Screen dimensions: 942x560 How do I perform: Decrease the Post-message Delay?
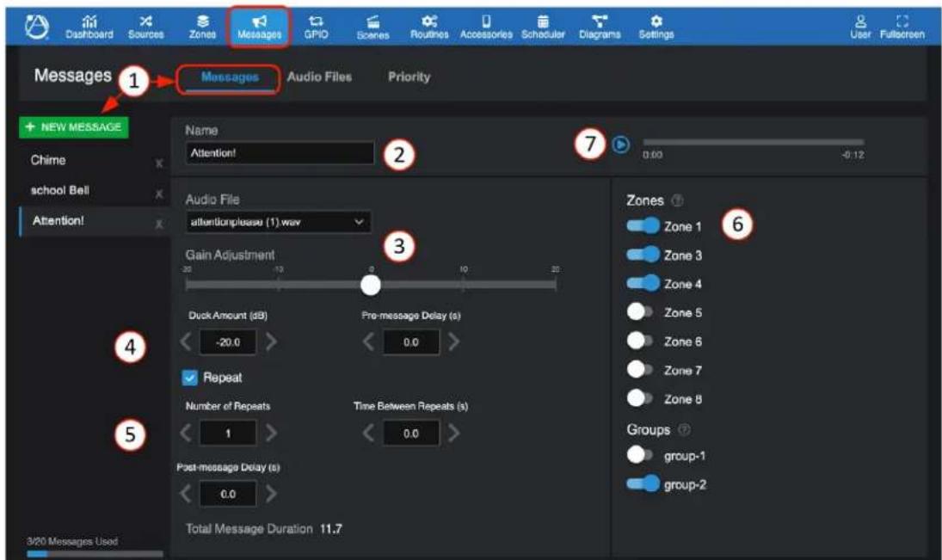coord(186,494)
